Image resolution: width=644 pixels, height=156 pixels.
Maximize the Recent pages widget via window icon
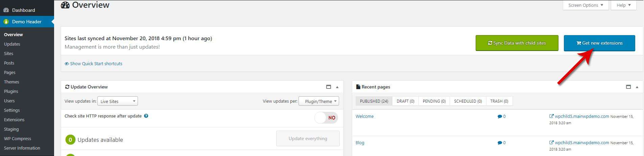(x=628, y=87)
